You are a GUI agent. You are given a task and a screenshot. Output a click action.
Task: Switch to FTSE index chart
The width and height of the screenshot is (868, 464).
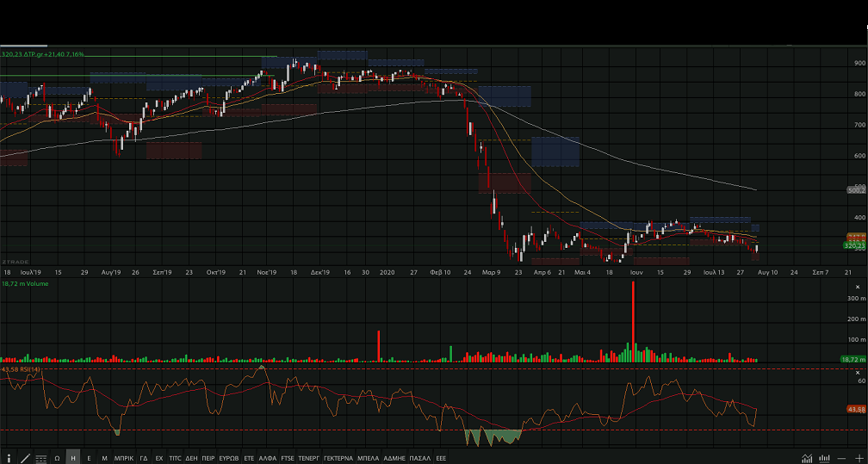tap(288, 458)
